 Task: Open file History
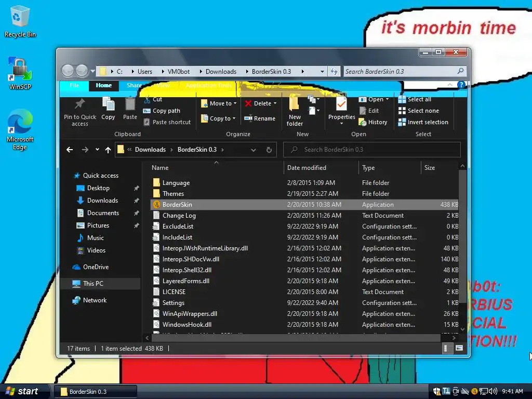(373, 122)
